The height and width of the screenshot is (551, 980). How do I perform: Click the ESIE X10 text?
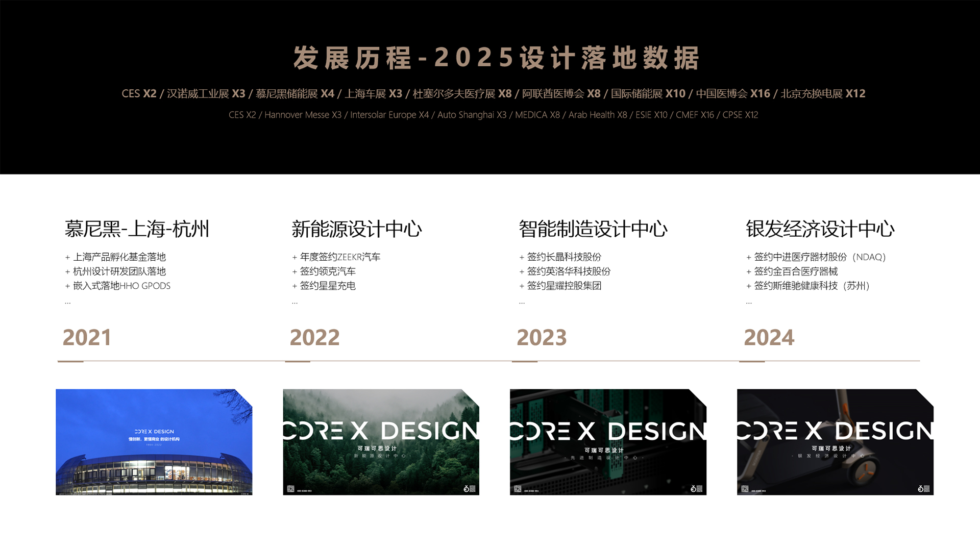pos(651,115)
